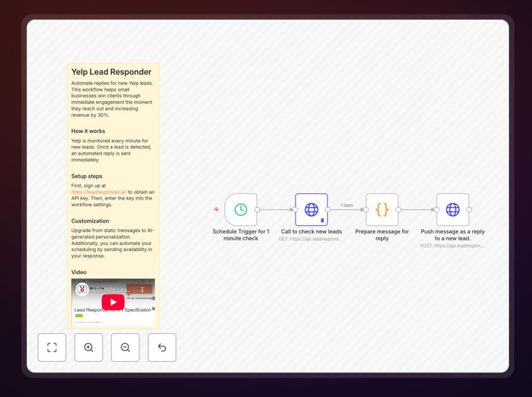
Task: Open the leadresponder.ai signup link
Action: click(x=99, y=192)
